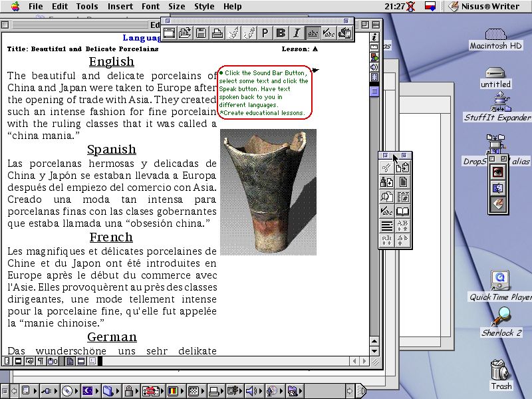Screen dimensions: 532x399
Task: Open the Style menu
Action: (204, 6)
